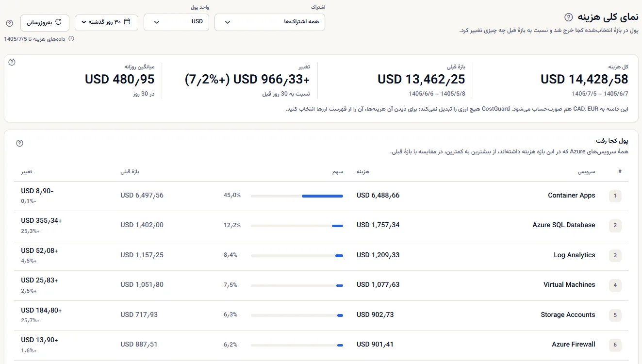
Task: Sort by the هزینه column header
Action: [363, 172]
